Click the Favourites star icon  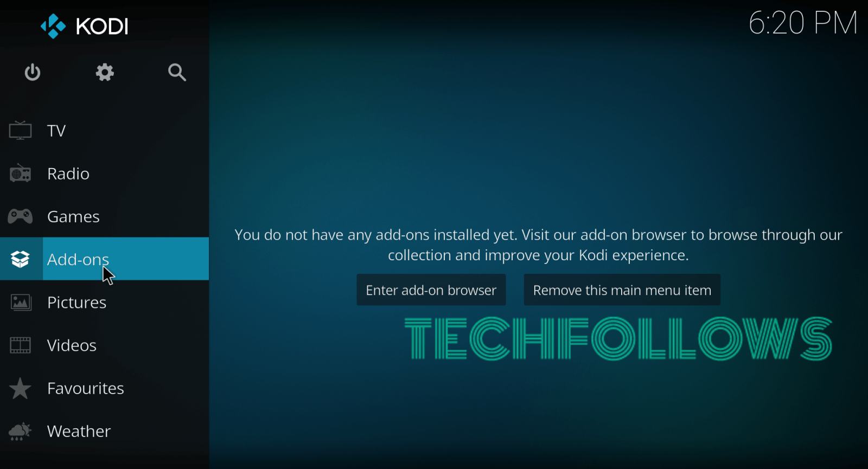click(x=20, y=388)
